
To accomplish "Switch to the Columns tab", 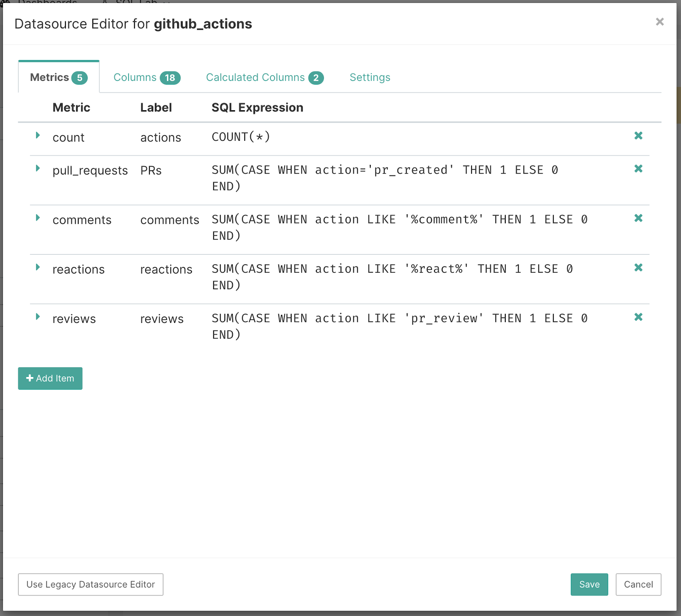I will point(146,77).
